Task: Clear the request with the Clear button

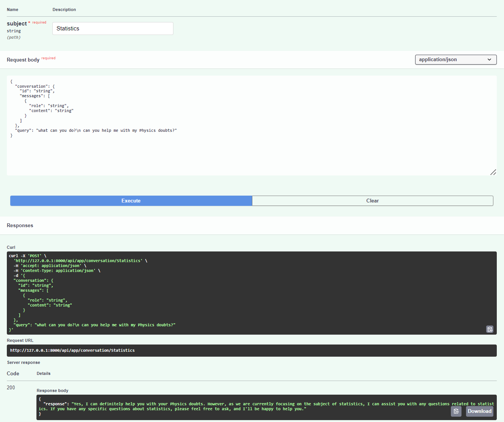Action: (373, 201)
